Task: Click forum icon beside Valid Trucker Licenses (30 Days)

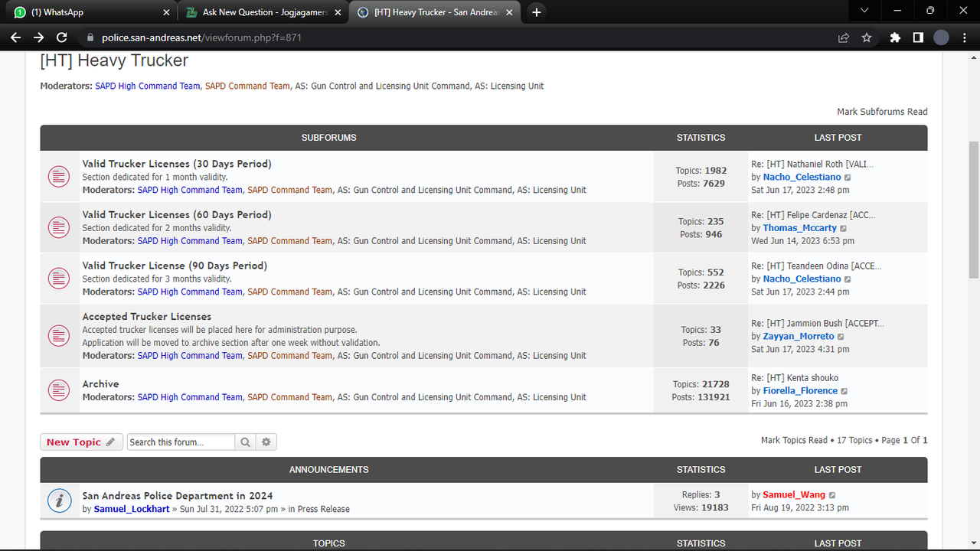Action: [x=59, y=177]
